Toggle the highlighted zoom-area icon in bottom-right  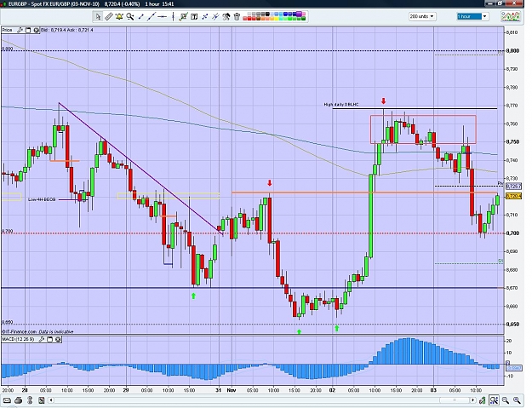494,400
